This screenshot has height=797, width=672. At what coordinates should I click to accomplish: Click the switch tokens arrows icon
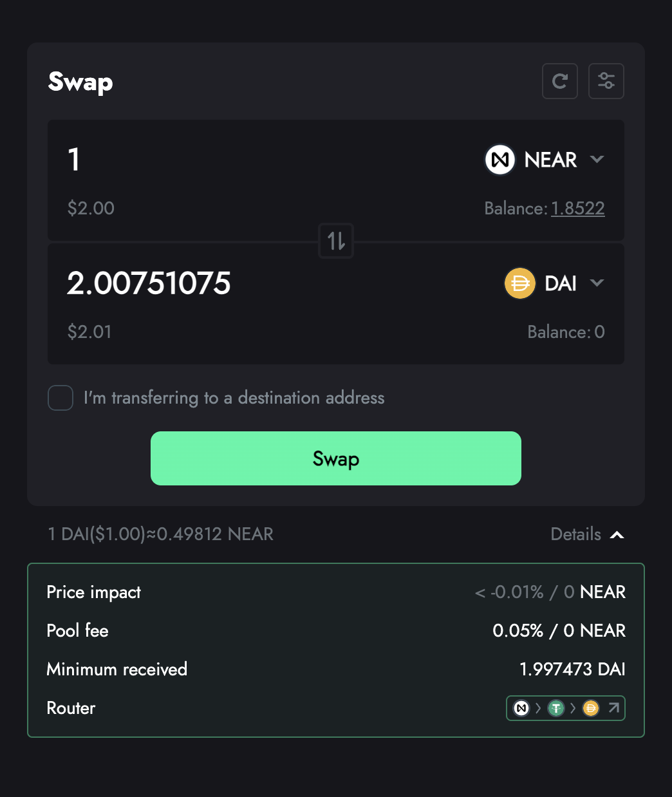click(x=336, y=241)
